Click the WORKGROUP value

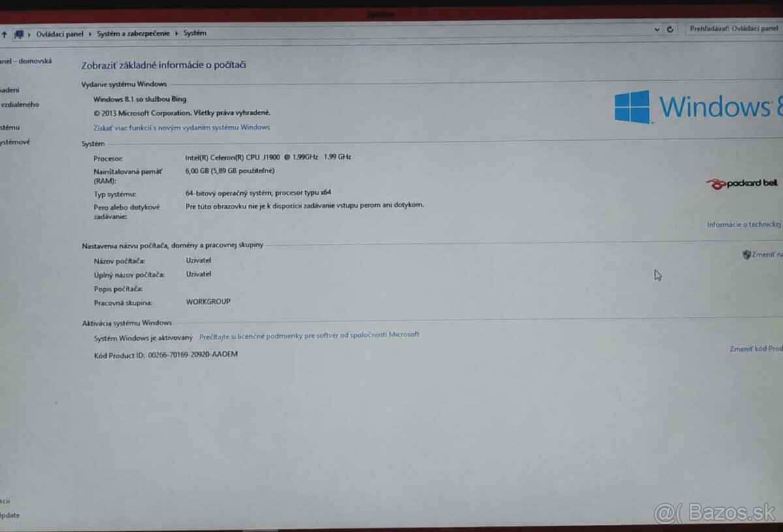[208, 302]
